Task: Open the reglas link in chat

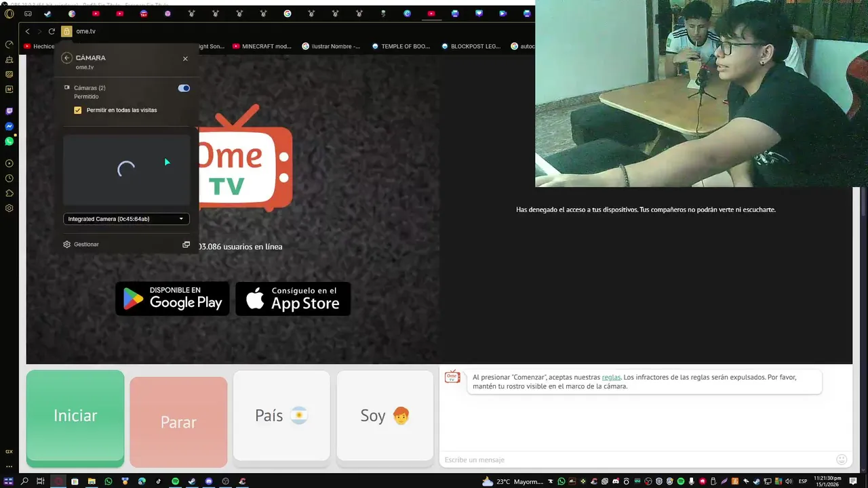Action: pos(611,378)
